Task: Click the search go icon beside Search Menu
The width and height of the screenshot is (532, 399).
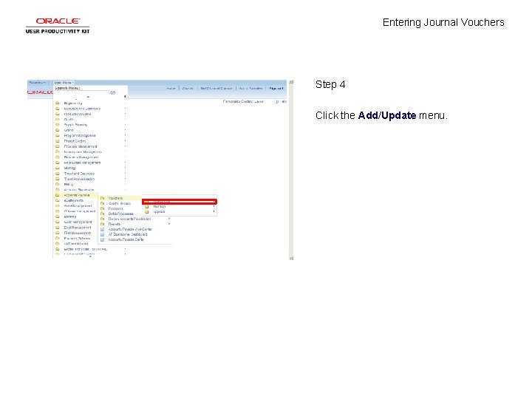Action: [x=113, y=92]
